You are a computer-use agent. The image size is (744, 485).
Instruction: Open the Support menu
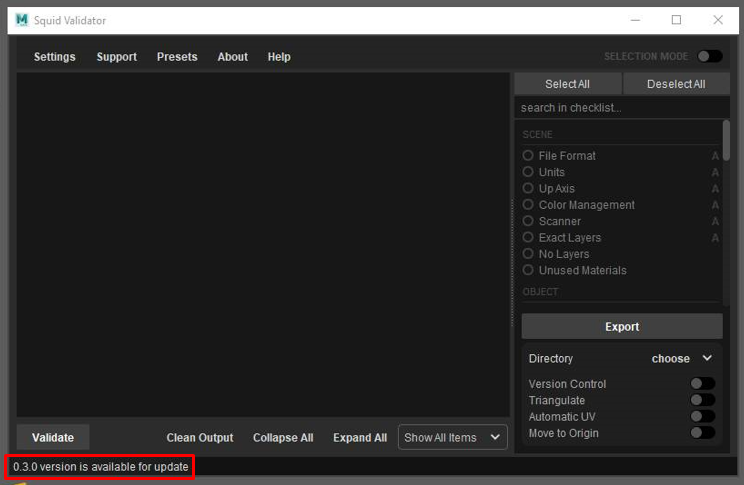(117, 57)
